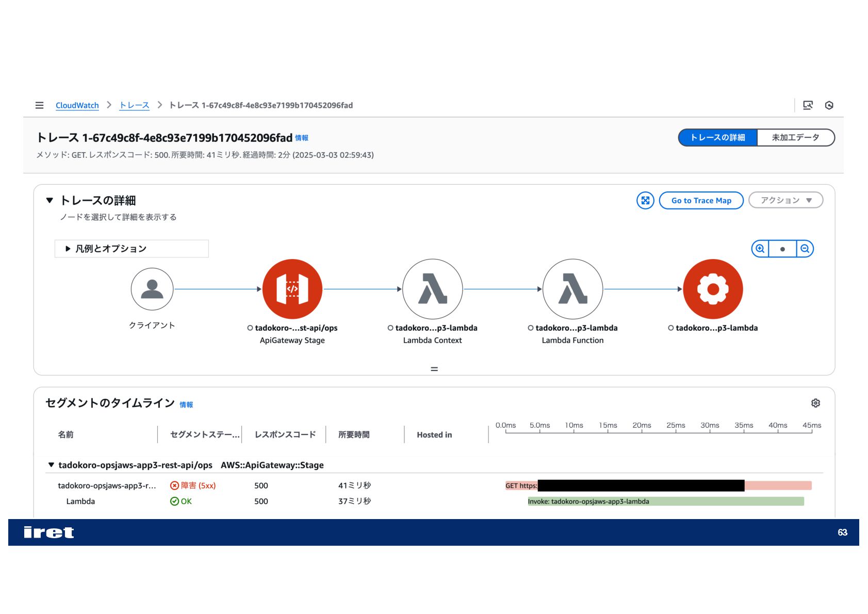Switch to トレースの詳細 tab

click(717, 138)
